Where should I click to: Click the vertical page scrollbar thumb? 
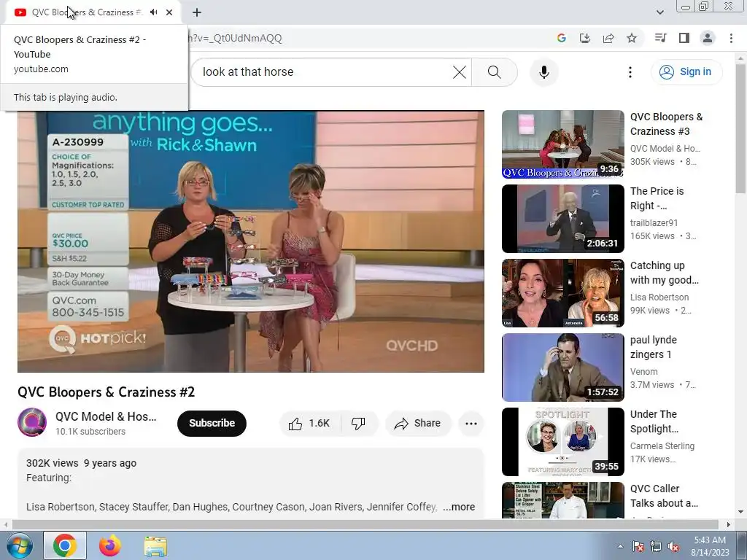tap(740, 128)
